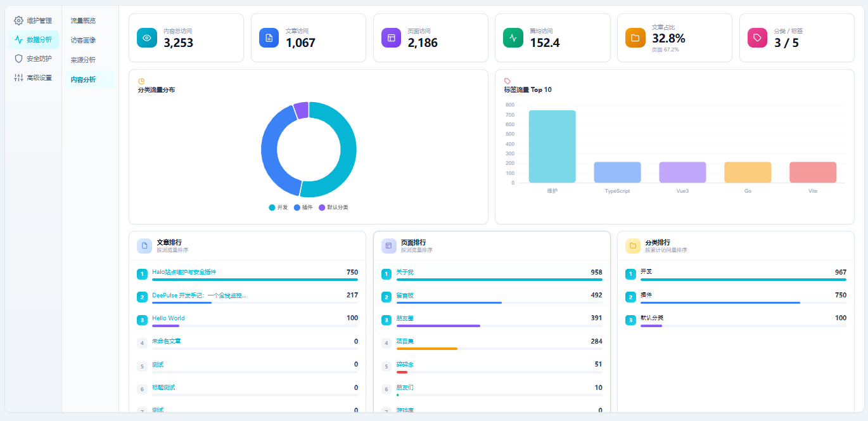Toggle the 插件 legend item
The image size is (868, 421).
coord(303,207)
